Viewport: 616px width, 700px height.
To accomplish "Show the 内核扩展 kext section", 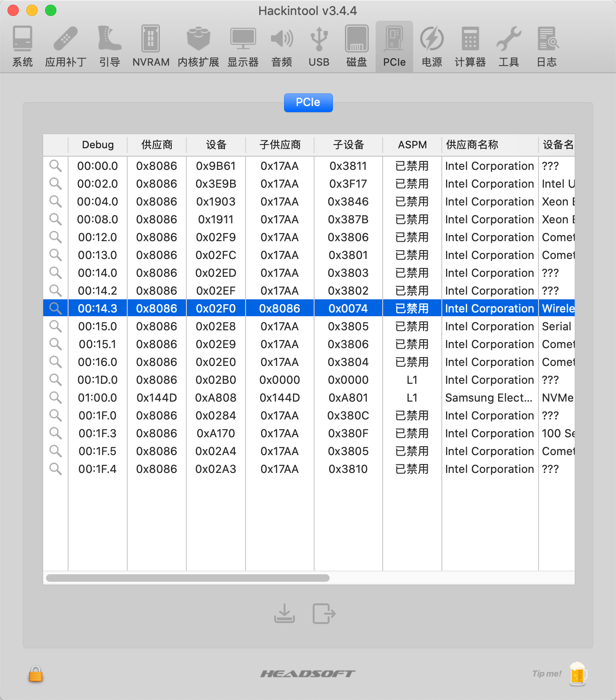I will pyautogui.click(x=198, y=46).
